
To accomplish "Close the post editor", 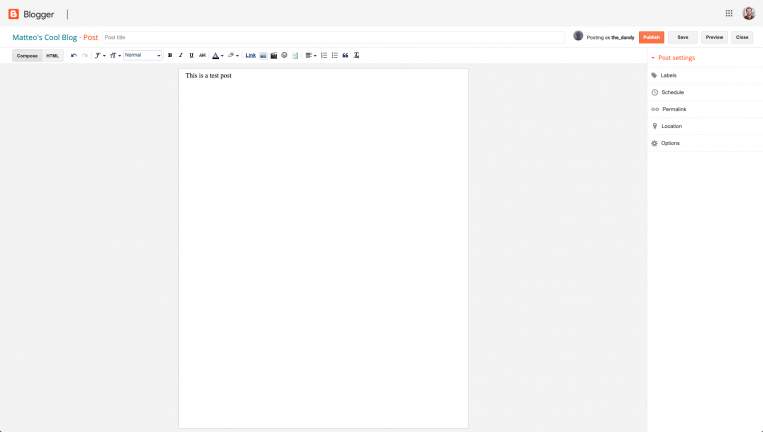I will pos(742,37).
